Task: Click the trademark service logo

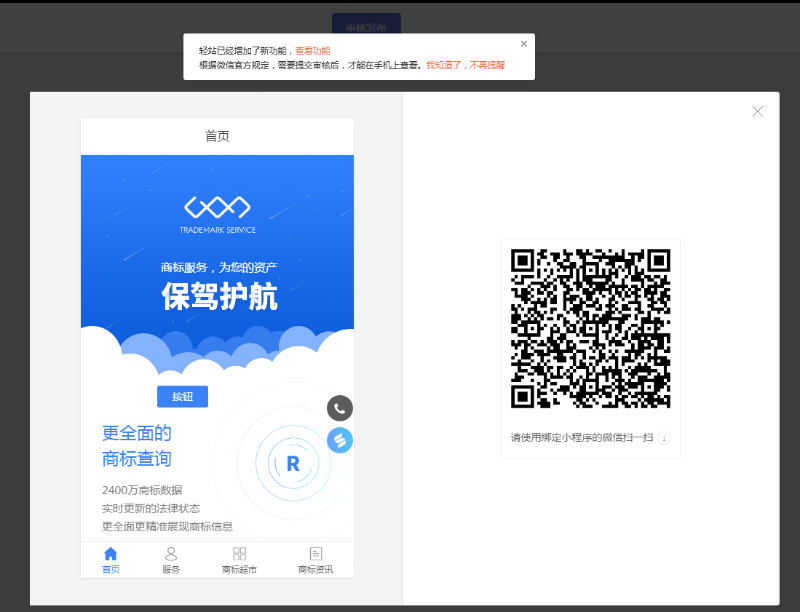Action: click(217, 214)
